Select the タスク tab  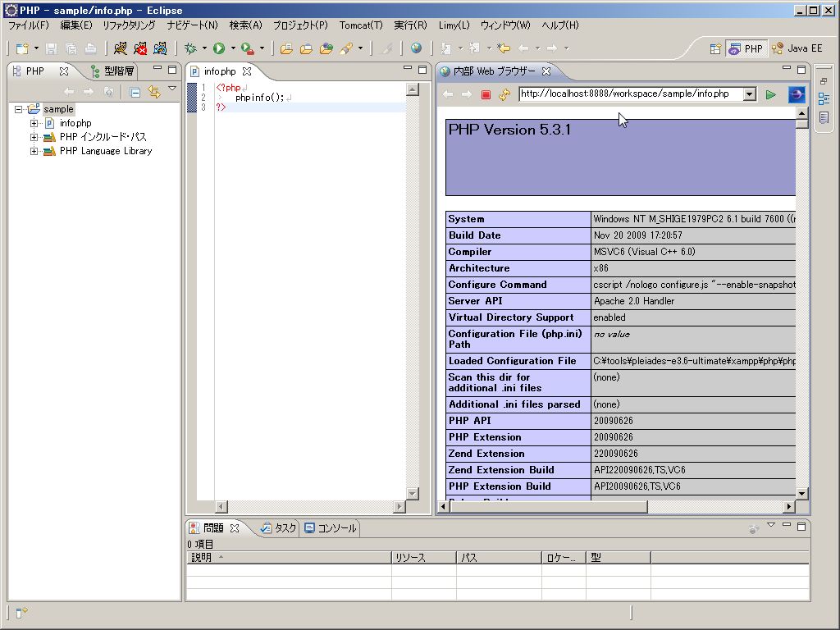click(x=278, y=528)
